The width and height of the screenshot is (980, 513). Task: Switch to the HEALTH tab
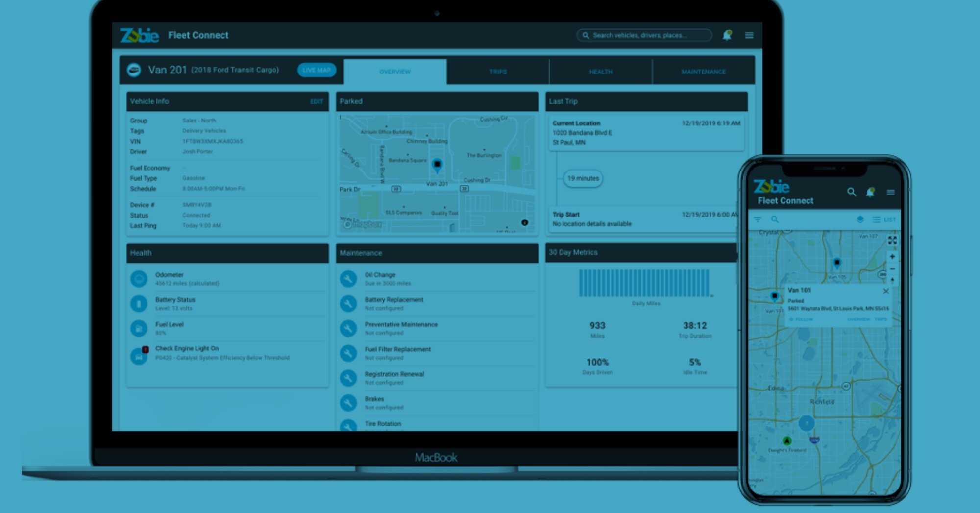tap(601, 72)
